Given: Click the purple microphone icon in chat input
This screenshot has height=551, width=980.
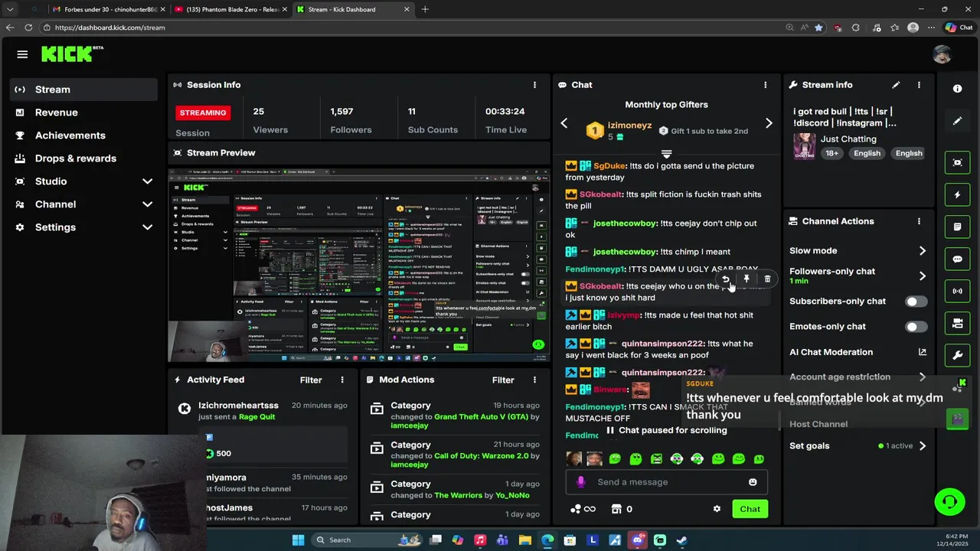Looking at the screenshot, I should pos(580,482).
